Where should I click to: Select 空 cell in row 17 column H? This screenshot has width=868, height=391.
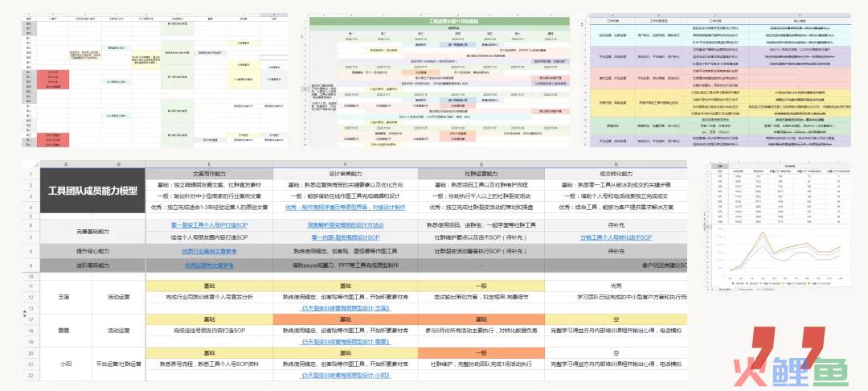point(616,319)
